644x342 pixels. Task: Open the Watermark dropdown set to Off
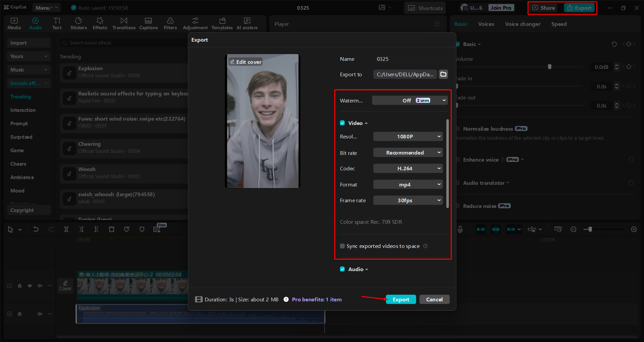[x=409, y=100]
